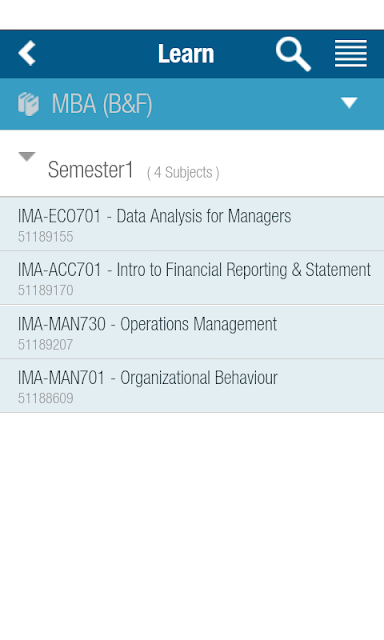Click MBA (B&F) program title text
This screenshot has height=640, width=384.
pos(102,104)
